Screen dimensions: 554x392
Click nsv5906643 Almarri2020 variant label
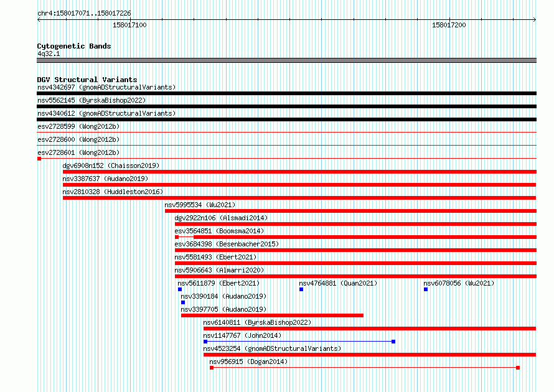219,270
